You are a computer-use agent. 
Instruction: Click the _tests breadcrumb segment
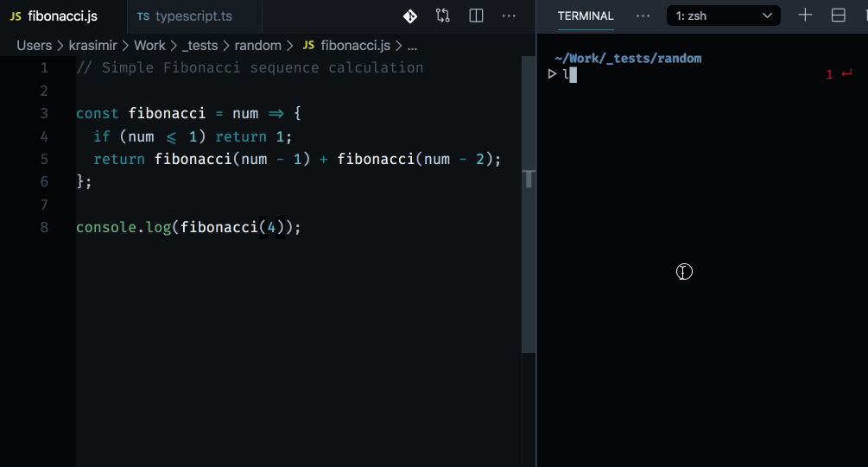200,46
